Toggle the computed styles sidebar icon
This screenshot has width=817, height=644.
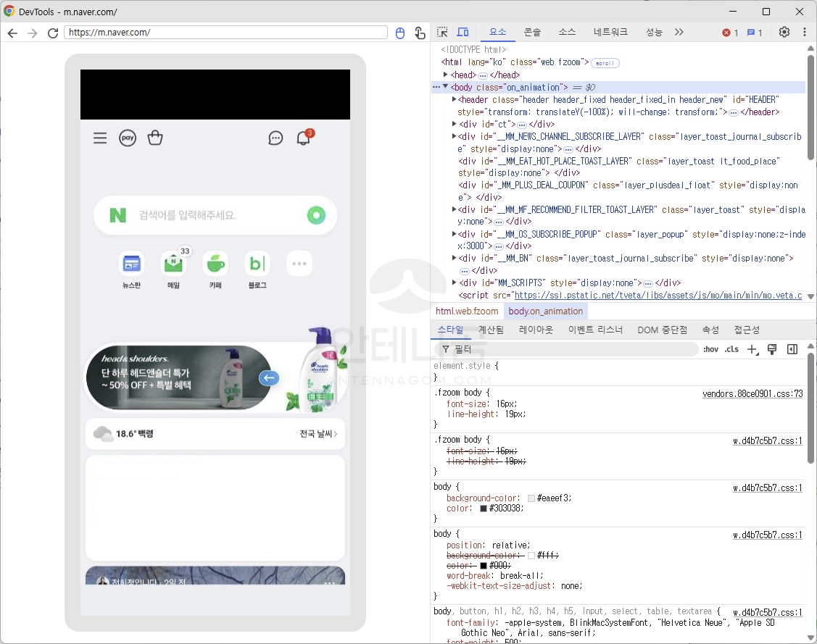tap(792, 349)
